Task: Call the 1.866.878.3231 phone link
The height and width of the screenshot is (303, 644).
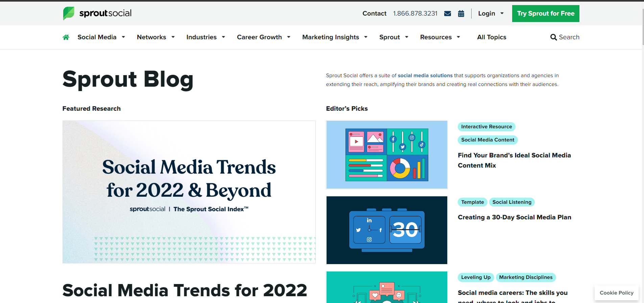Action: [415, 14]
